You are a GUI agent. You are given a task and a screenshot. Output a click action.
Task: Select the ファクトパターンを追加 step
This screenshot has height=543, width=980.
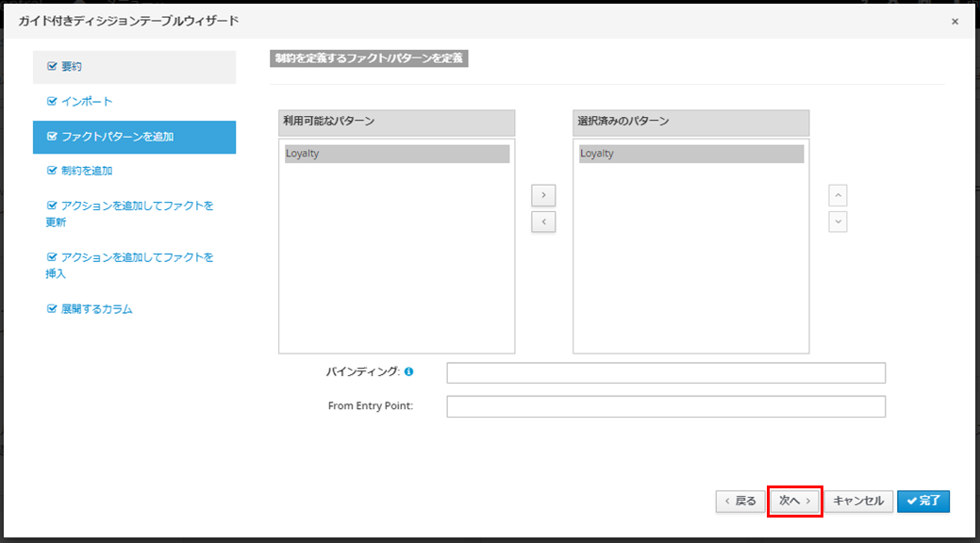pos(134,137)
